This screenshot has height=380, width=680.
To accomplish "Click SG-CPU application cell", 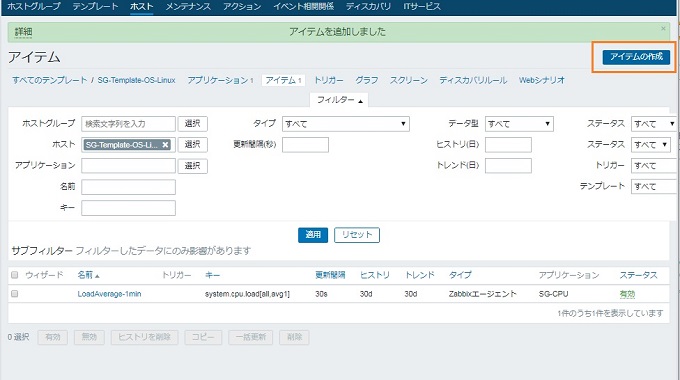I will [x=553, y=294].
